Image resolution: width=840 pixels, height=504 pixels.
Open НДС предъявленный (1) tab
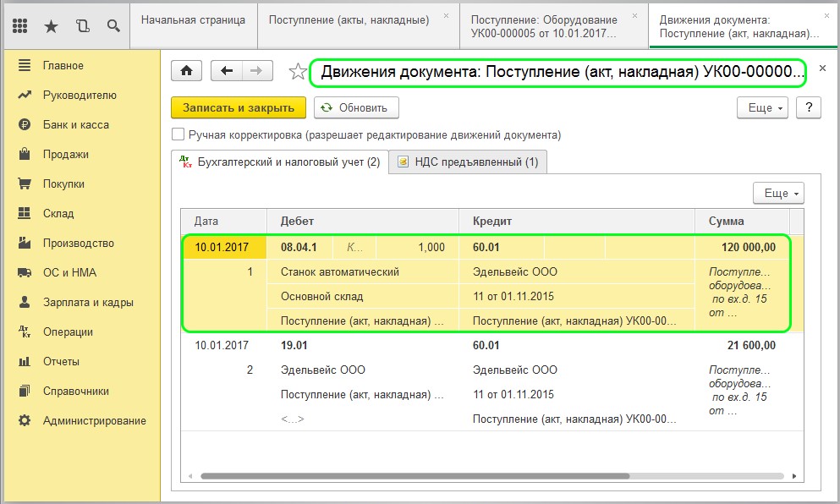coord(468,162)
